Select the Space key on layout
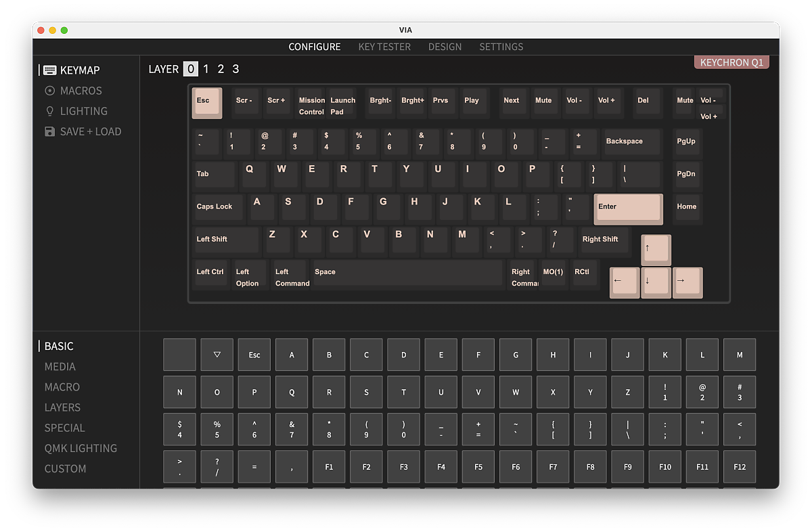 point(407,274)
